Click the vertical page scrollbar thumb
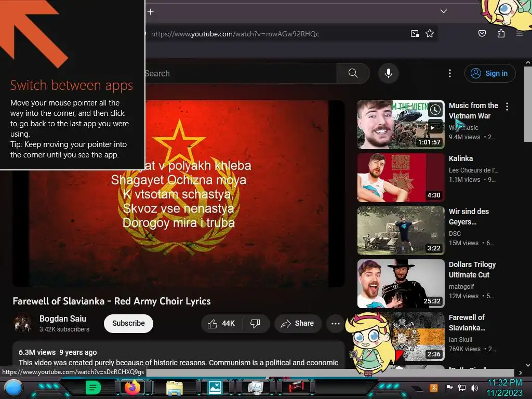 click(x=528, y=104)
